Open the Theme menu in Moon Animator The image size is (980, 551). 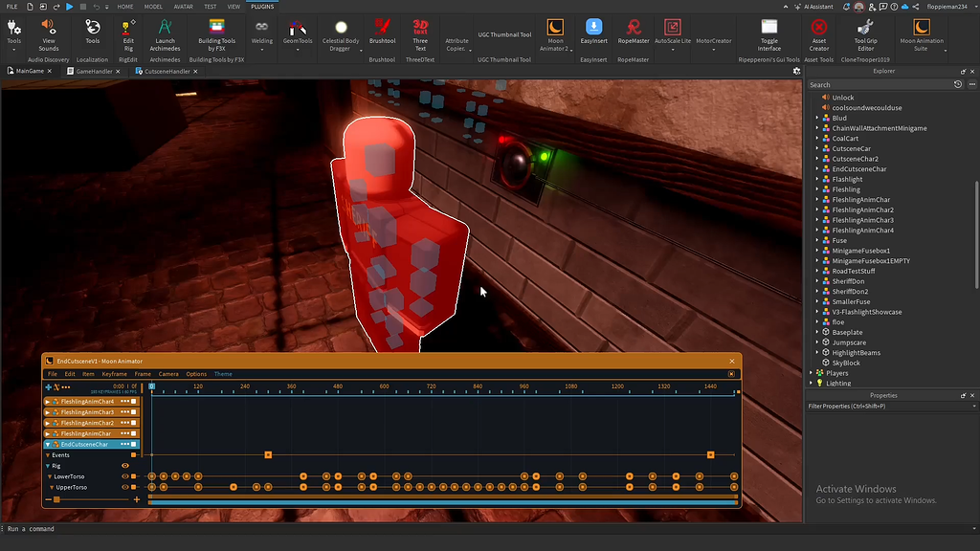(223, 374)
